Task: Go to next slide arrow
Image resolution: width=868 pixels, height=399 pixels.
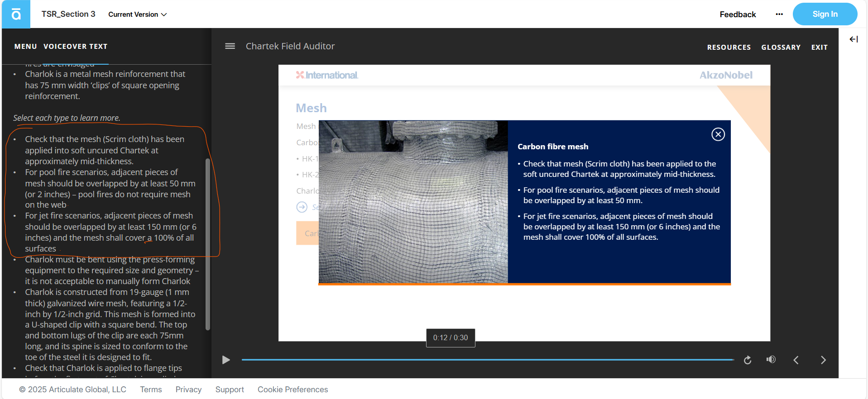Action: pos(823,360)
